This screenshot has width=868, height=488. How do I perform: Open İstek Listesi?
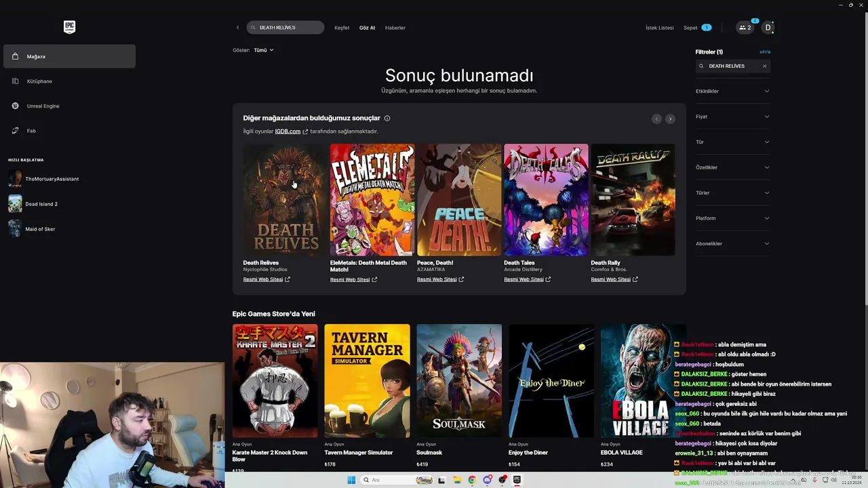click(660, 28)
